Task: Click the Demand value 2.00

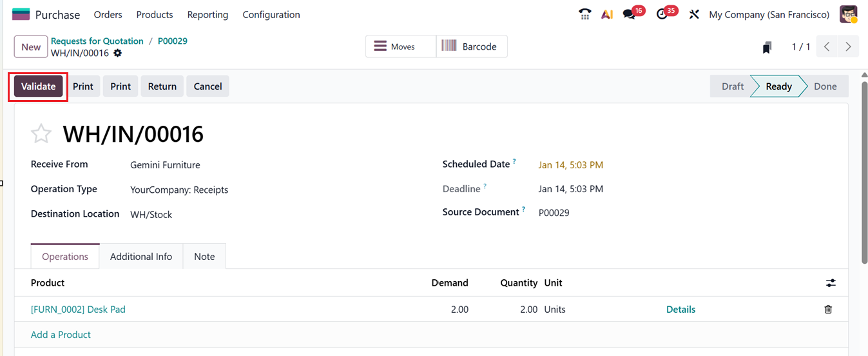Action: 459,310
